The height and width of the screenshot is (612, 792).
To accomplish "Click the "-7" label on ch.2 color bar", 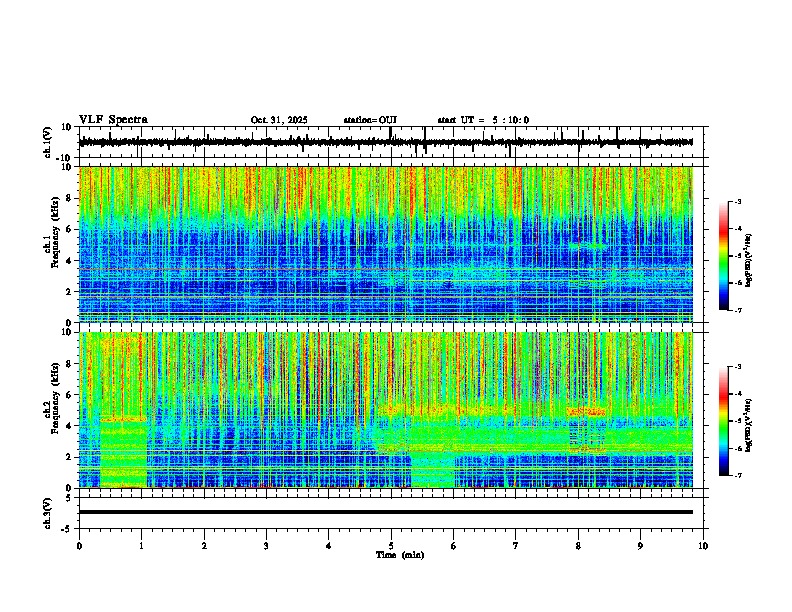I will [x=738, y=475].
